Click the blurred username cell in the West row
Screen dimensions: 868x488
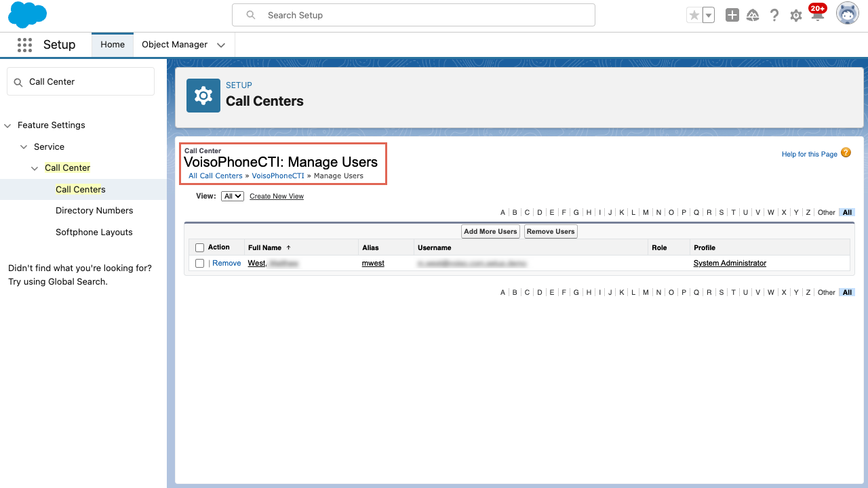pyautogui.click(x=472, y=263)
